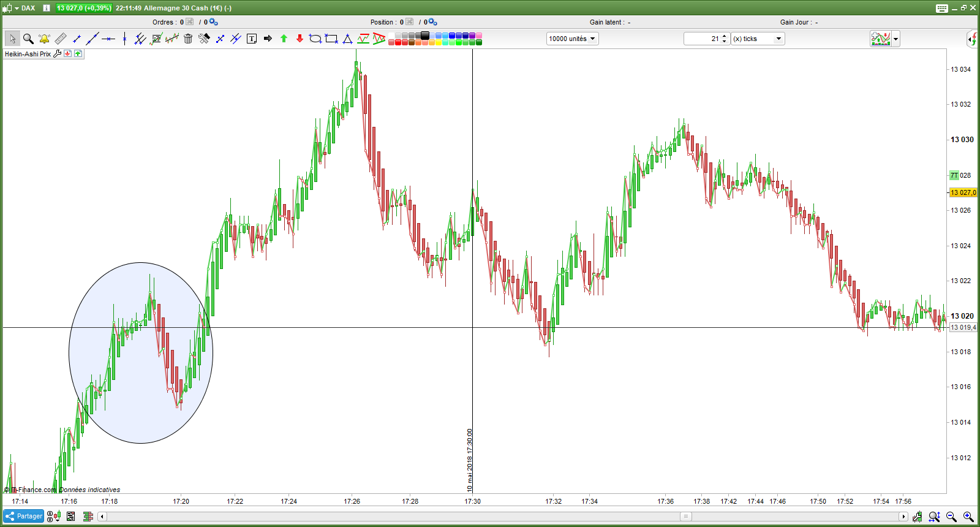Click the Gain Jour label
Viewport: 980px width, 527px height.
[796, 22]
